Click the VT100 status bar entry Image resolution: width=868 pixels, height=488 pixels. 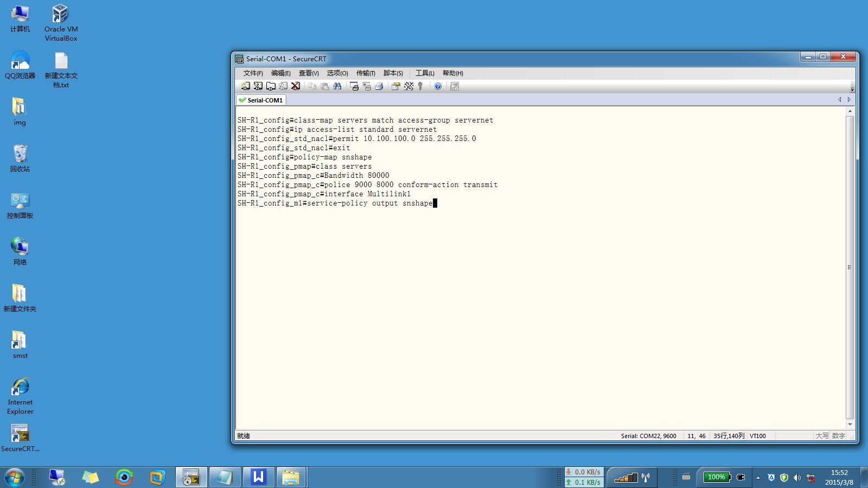(758, 436)
